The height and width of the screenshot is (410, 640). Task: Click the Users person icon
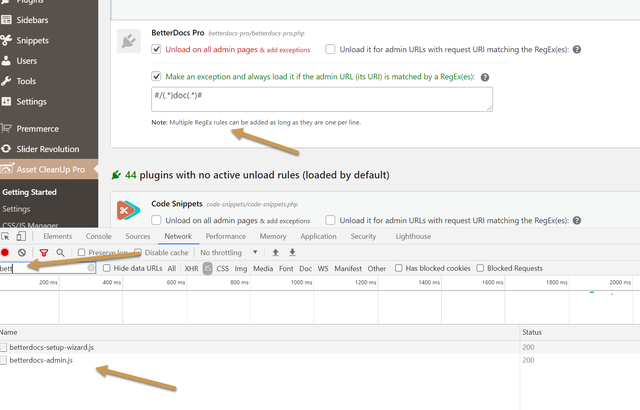click(6, 61)
